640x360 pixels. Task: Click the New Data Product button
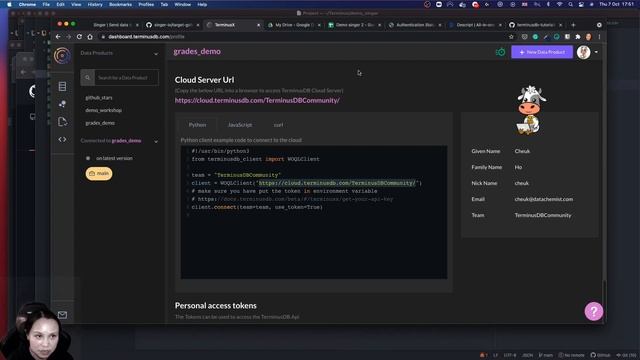(x=542, y=52)
